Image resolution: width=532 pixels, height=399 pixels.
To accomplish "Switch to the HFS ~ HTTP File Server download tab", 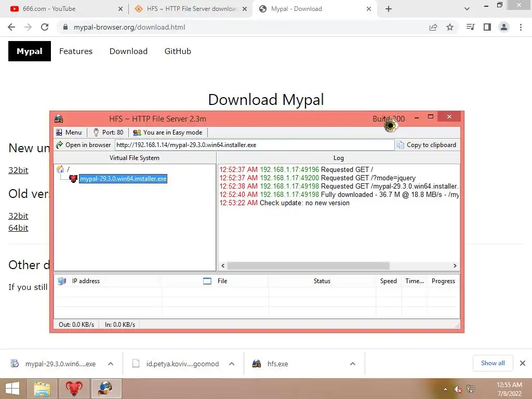I will pyautogui.click(x=191, y=9).
